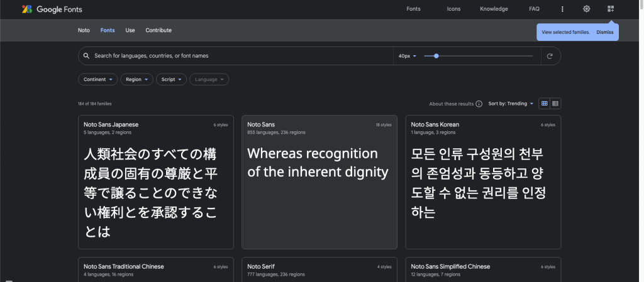
Task: Switch to grid view layout
Action: coord(544,104)
